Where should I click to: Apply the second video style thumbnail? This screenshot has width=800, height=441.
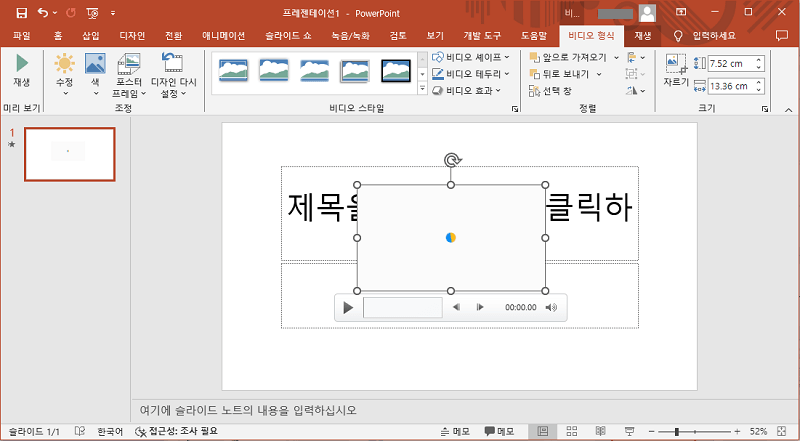click(274, 70)
